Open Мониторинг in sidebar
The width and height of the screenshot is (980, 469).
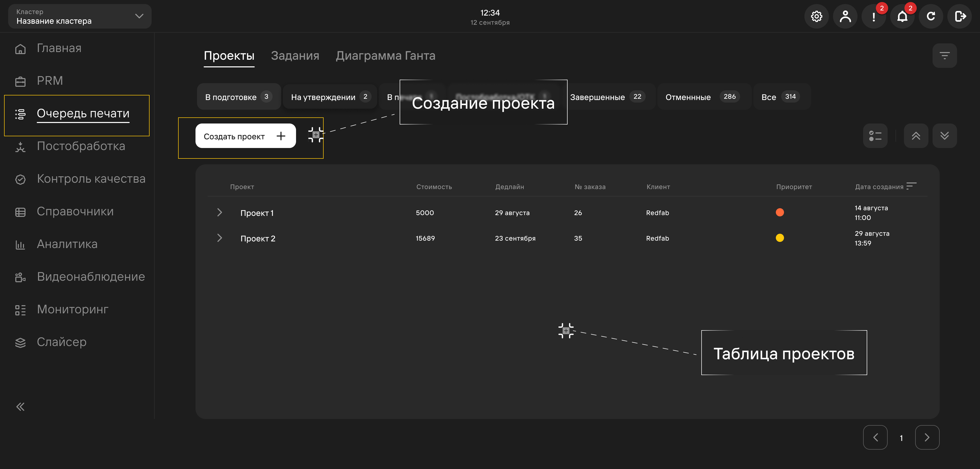pyautogui.click(x=62, y=310)
